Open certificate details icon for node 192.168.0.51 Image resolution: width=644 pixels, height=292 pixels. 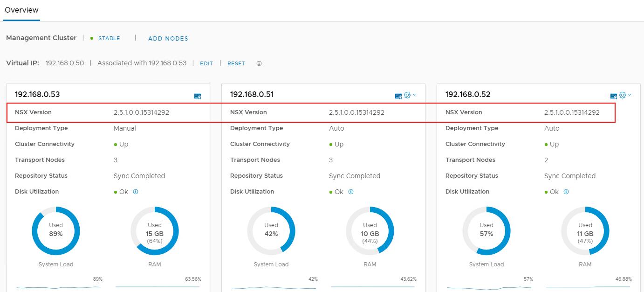click(x=398, y=96)
